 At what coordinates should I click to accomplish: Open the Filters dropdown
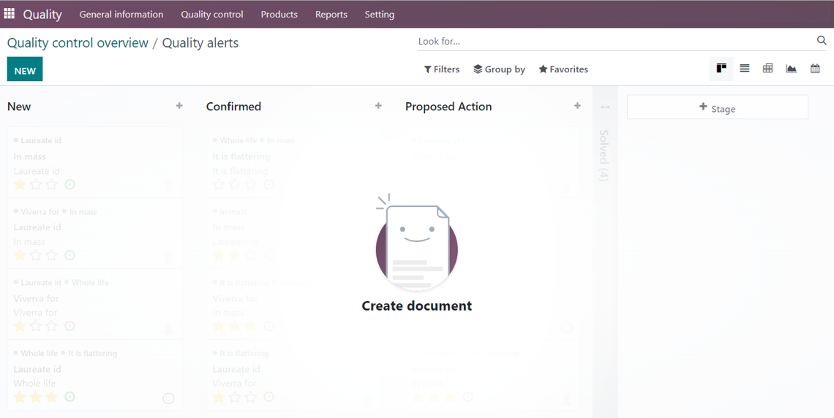click(441, 69)
